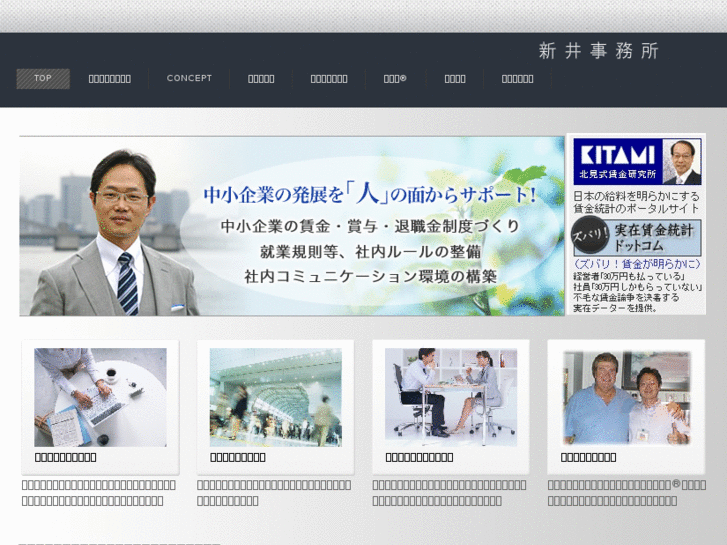Select the menu item right after CONCEPT
Screen dimensions: 727x545
pos(261,79)
